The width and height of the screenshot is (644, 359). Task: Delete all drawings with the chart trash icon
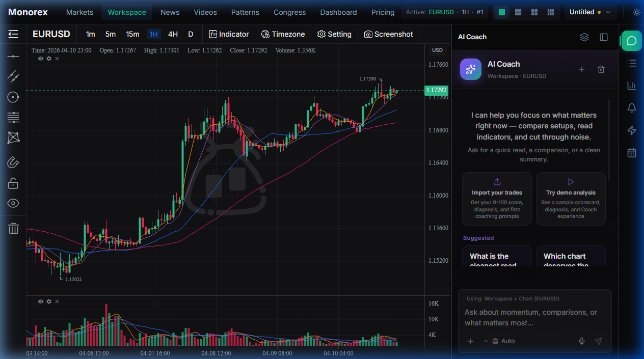(x=13, y=229)
